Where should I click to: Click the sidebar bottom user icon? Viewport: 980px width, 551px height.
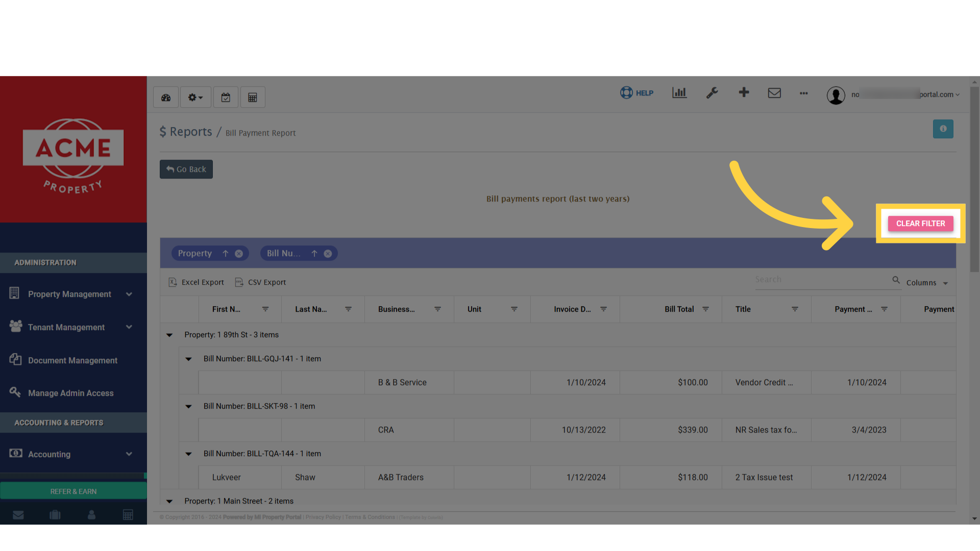tap(91, 515)
